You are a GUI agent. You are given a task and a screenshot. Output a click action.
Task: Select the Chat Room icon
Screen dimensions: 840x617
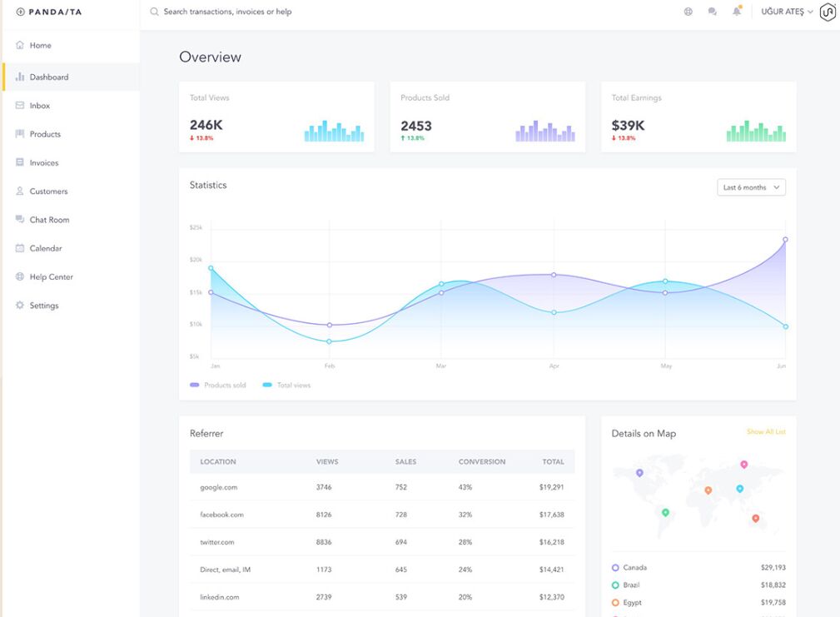point(19,219)
